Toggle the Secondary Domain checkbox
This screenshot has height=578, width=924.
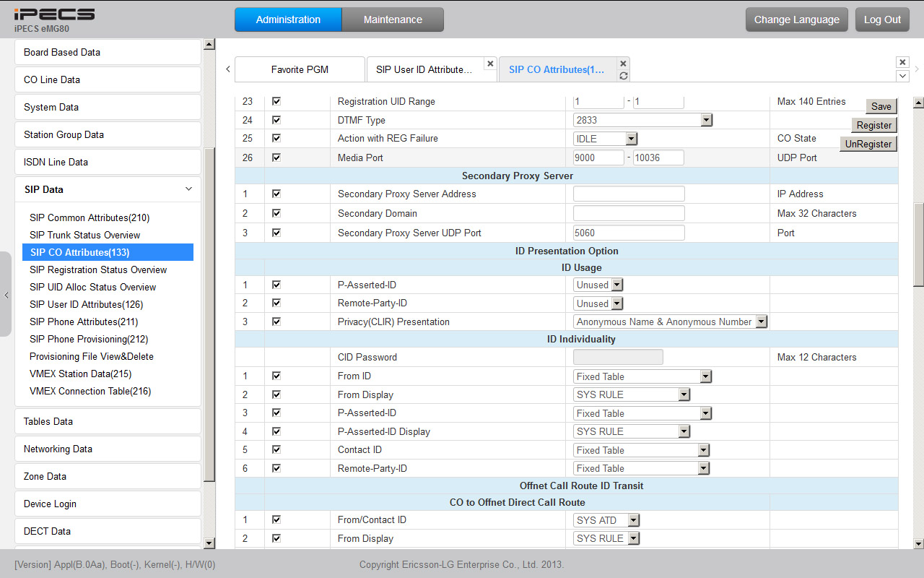pyautogui.click(x=276, y=213)
